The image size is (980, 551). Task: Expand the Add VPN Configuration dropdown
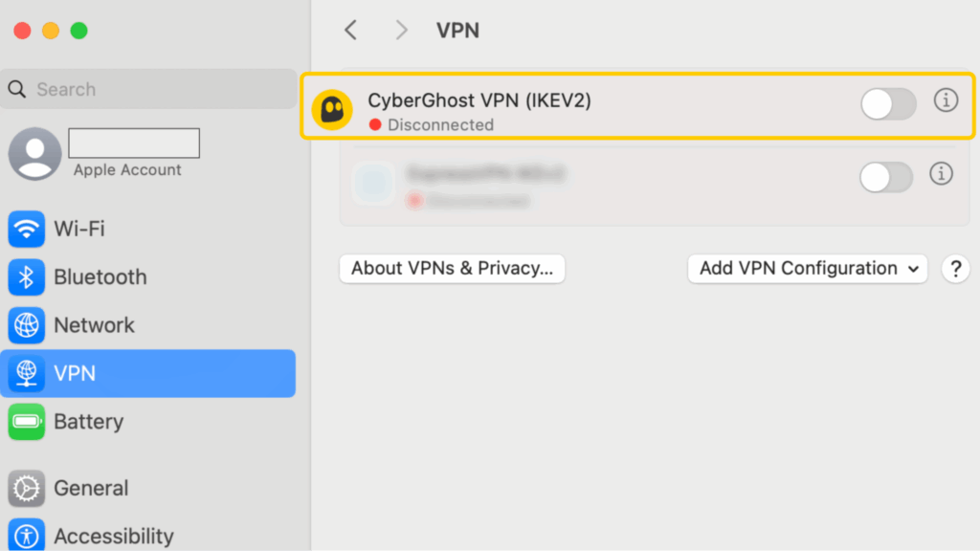[x=808, y=269]
